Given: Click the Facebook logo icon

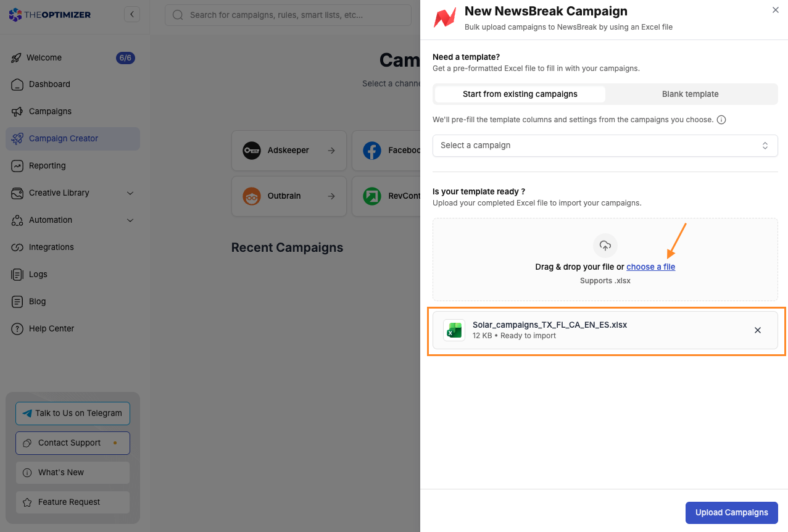Looking at the screenshot, I should point(372,151).
